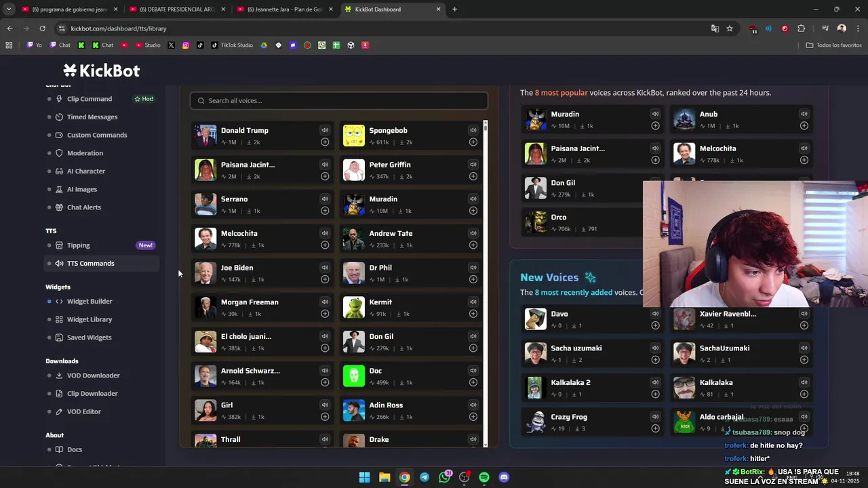Open Discord from the taskbar
This screenshot has width=868, height=488.
(x=504, y=477)
